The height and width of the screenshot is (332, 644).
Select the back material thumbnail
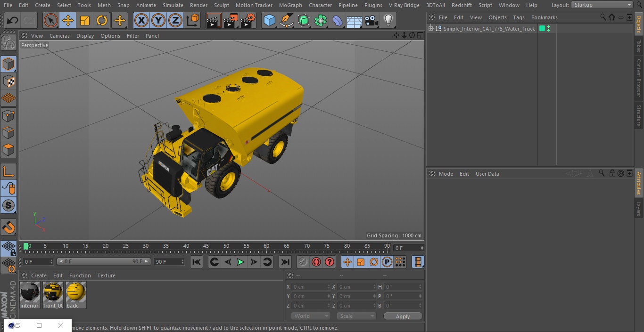[76, 295]
